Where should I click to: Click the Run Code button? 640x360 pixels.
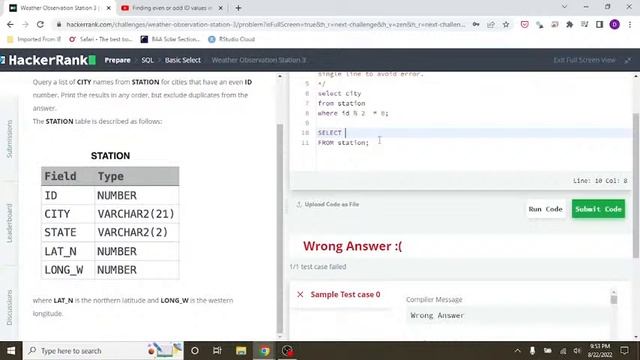tap(545, 209)
